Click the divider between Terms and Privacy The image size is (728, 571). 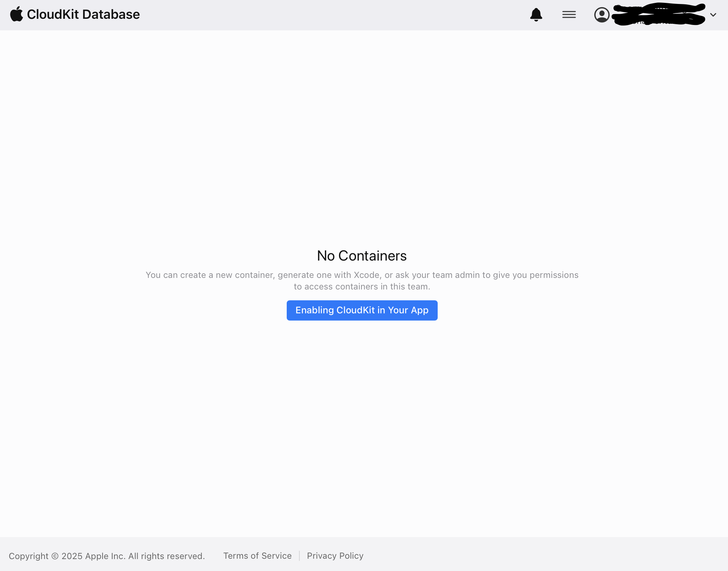(x=299, y=555)
